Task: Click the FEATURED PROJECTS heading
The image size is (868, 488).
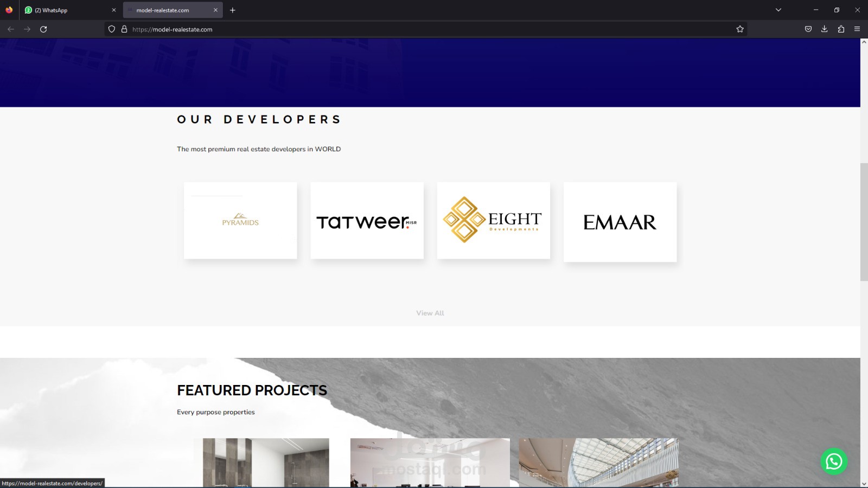Action: pos(252,390)
